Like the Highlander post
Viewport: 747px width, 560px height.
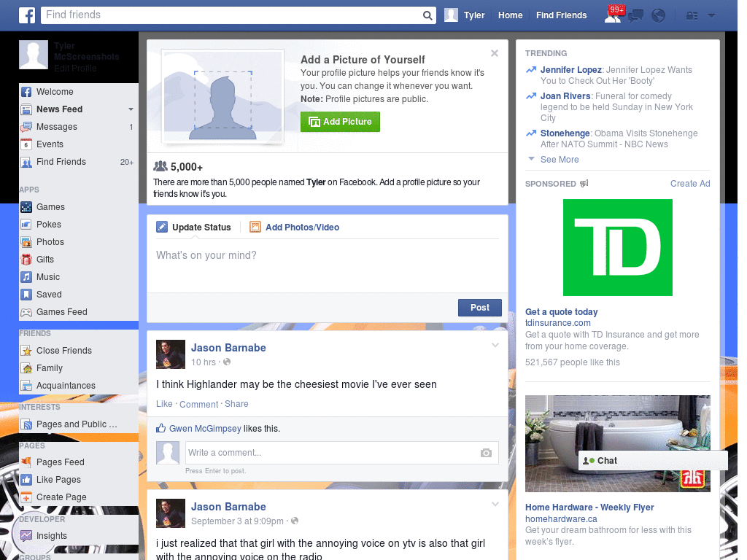point(164,404)
